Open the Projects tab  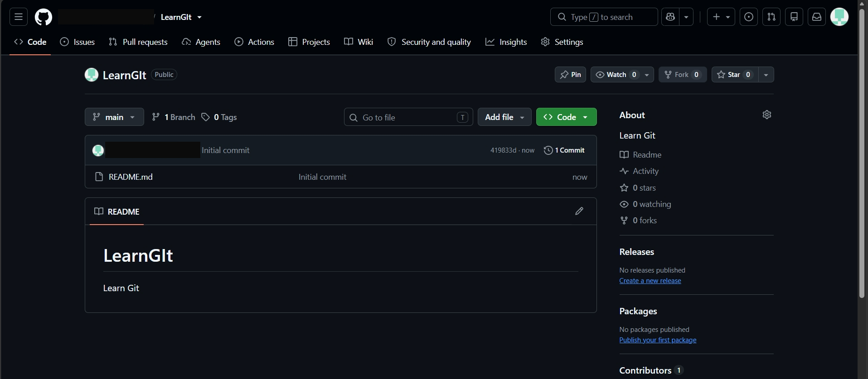pyautogui.click(x=309, y=42)
